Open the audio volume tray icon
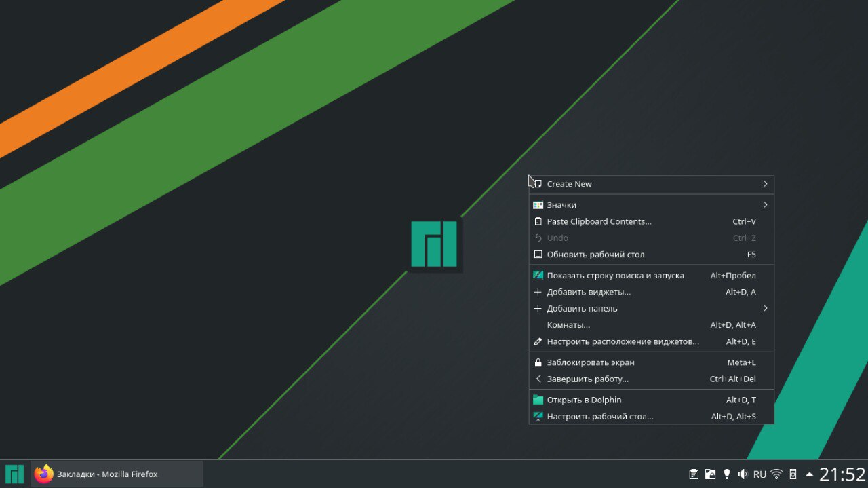Viewport: 868px width, 488px height. point(743,474)
